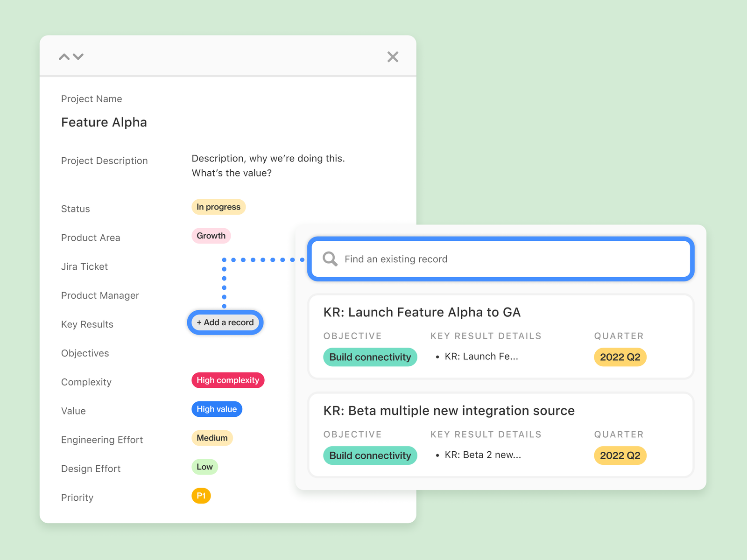The width and height of the screenshot is (747, 560).
Task: Click the Engineering Effort field label
Action: coord(102,440)
